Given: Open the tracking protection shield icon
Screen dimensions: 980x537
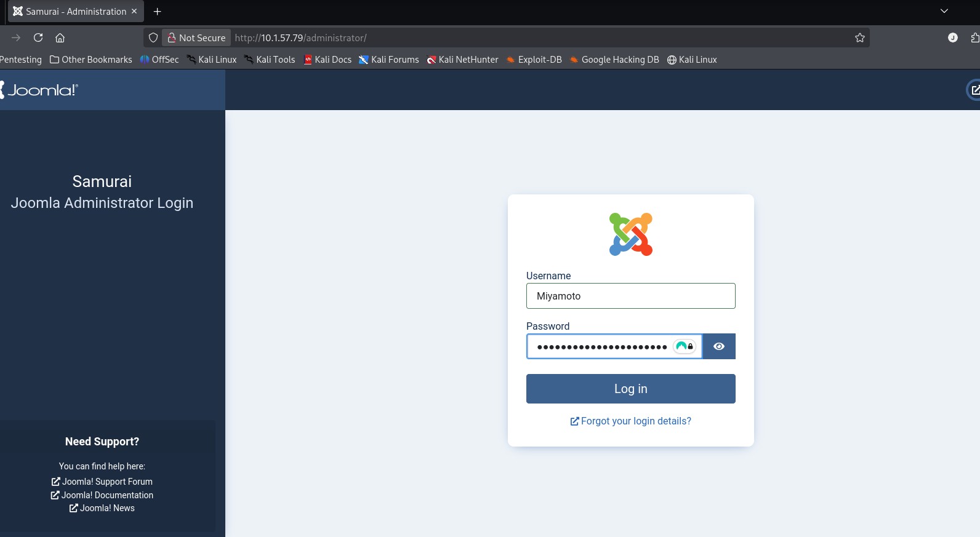Looking at the screenshot, I should pyautogui.click(x=153, y=38).
